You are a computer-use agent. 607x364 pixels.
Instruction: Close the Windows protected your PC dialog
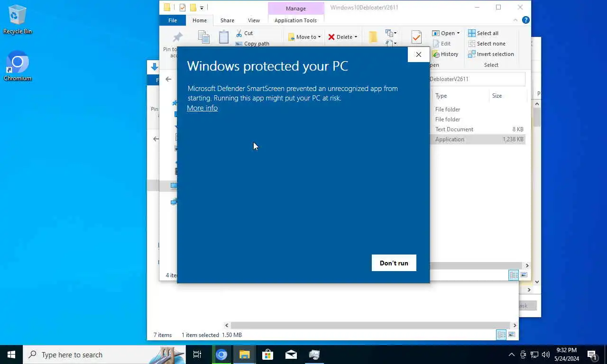[x=418, y=55]
